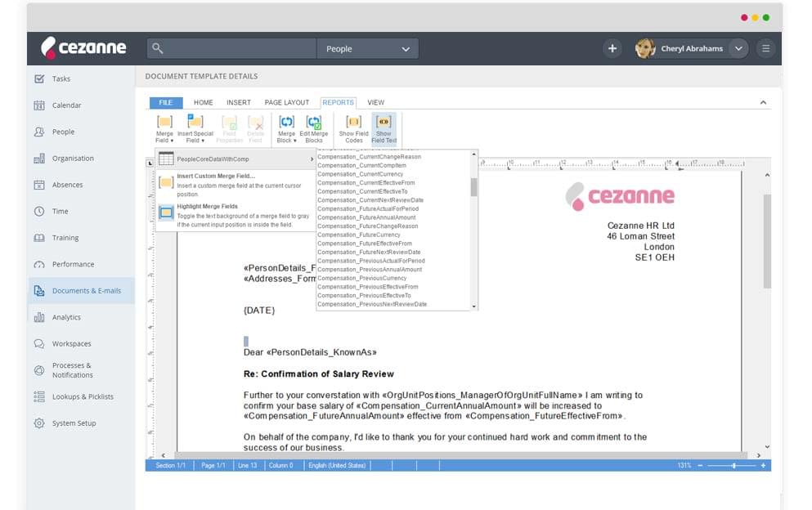812x510 pixels.
Task: Switch to the PAGE LAYOUT tab
Action: click(x=286, y=102)
